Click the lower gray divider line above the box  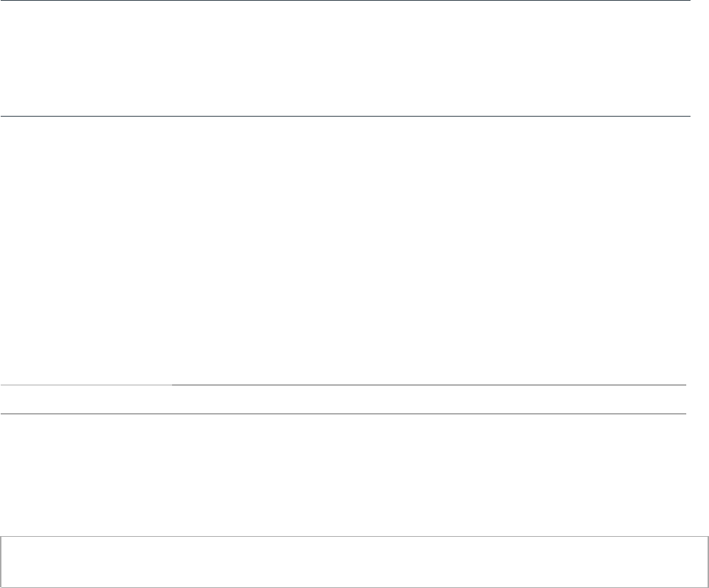coord(343,413)
